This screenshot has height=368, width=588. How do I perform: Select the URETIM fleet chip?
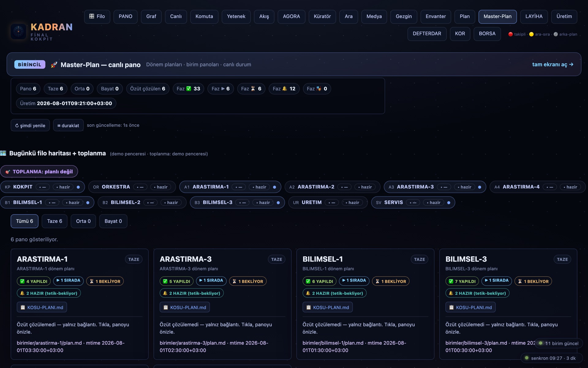328,202
